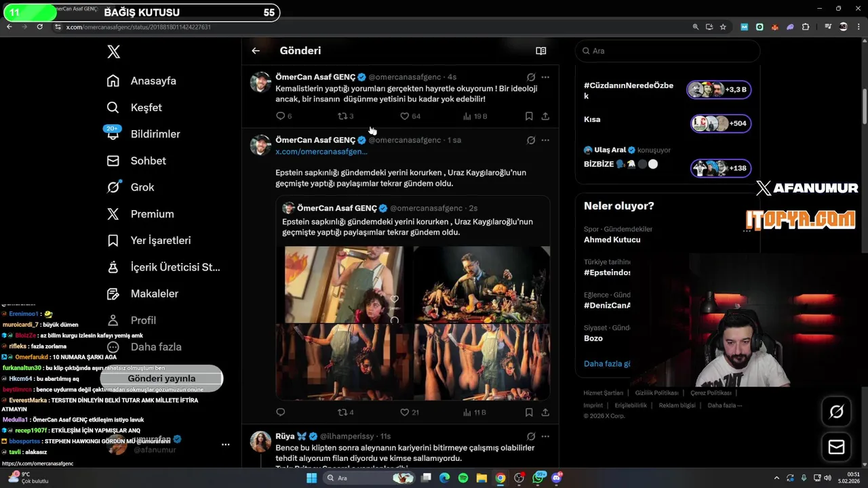868x488 pixels.
Task: Open the top-right dinner table image
Action: [x=481, y=284]
